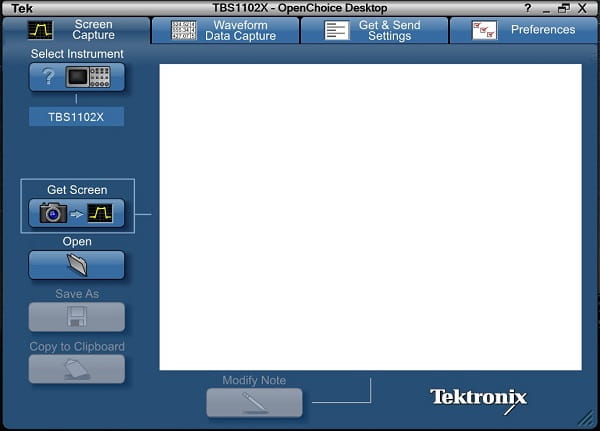The width and height of the screenshot is (600, 431).
Task: Open the Get & Send Settings tab
Action: click(x=374, y=30)
